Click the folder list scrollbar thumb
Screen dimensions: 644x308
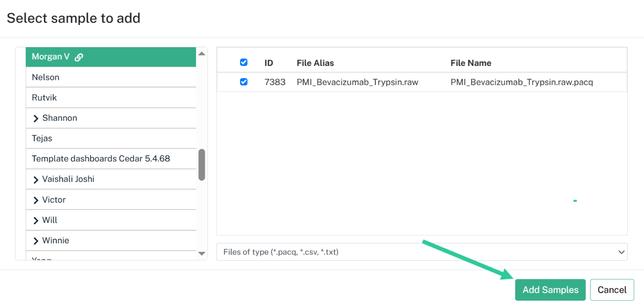[x=202, y=165]
